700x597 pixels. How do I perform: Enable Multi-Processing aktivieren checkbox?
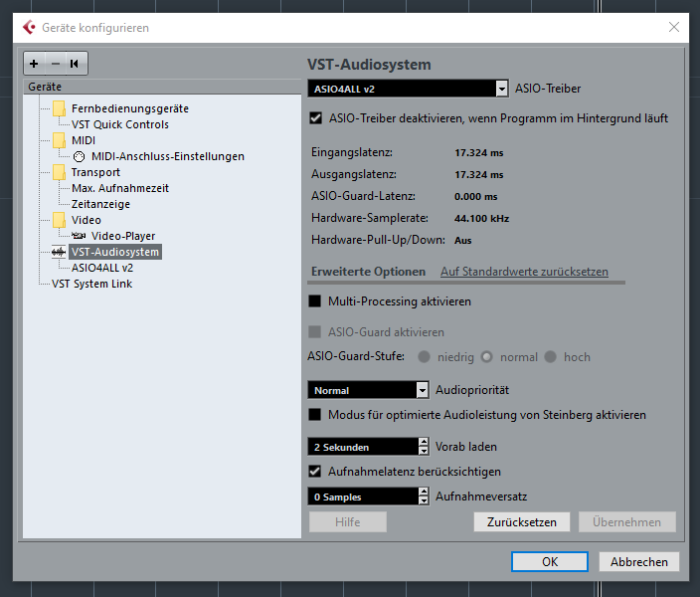[315, 301]
